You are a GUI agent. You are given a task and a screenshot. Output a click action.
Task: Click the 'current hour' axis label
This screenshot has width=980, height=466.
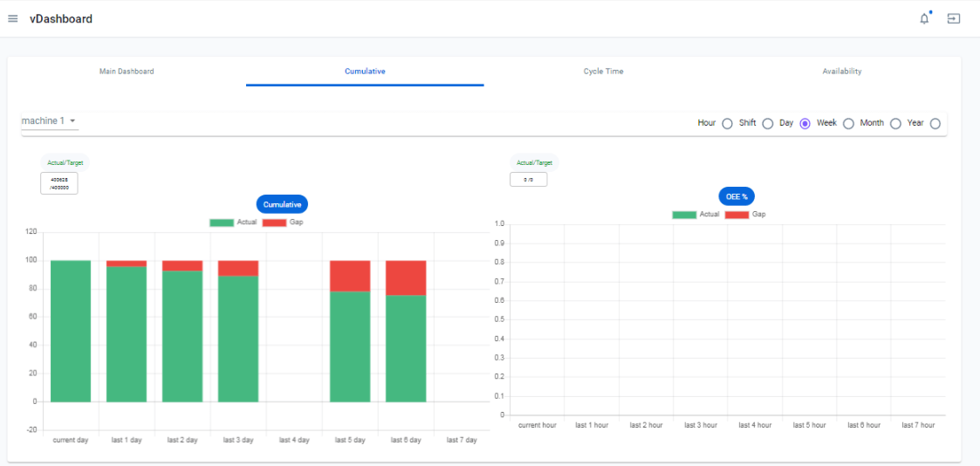click(x=538, y=425)
